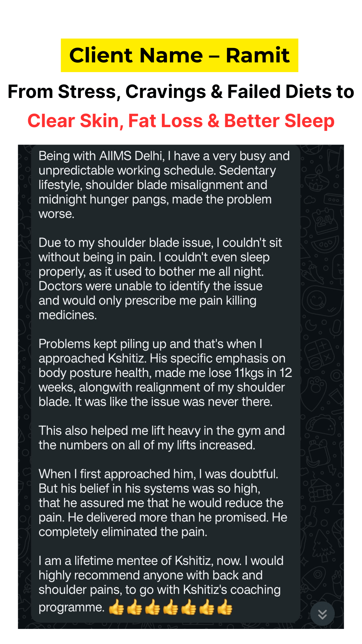Click the first thumbs-up emoji
The width and height of the screenshot is (362, 644).
click(116, 607)
